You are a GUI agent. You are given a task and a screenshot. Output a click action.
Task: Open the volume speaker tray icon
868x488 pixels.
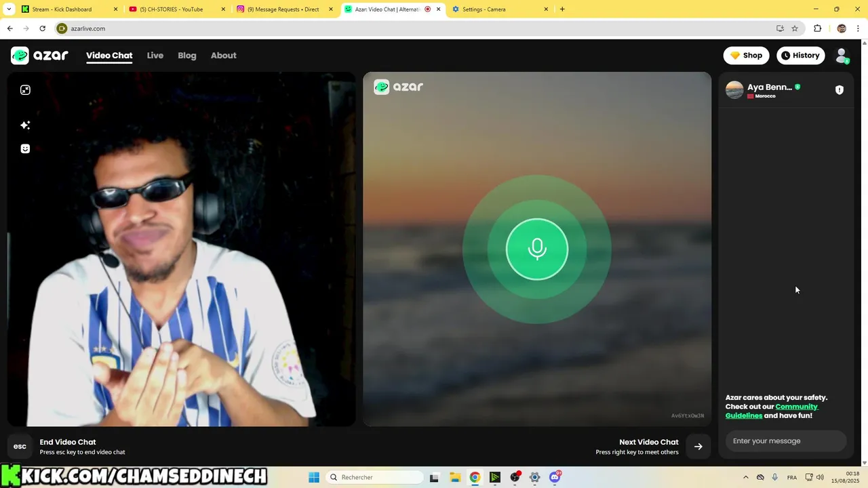coord(821,477)
